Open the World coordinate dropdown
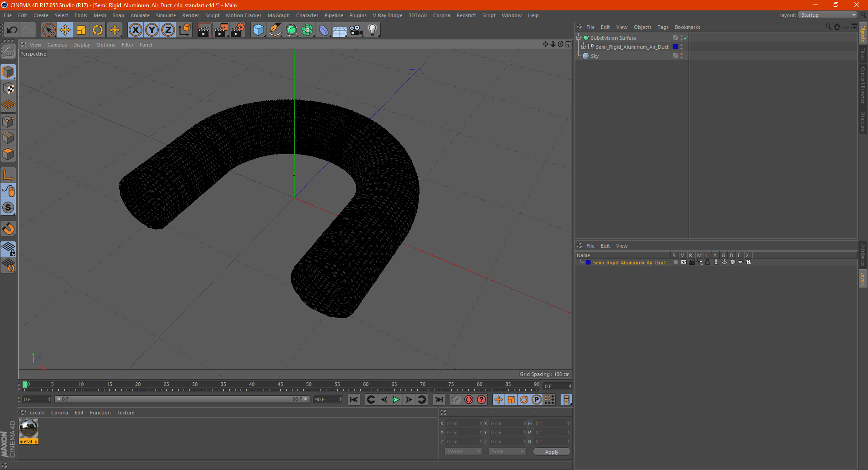Image resolution: width=868 pixels, height=470 pixels. [463, 451]
